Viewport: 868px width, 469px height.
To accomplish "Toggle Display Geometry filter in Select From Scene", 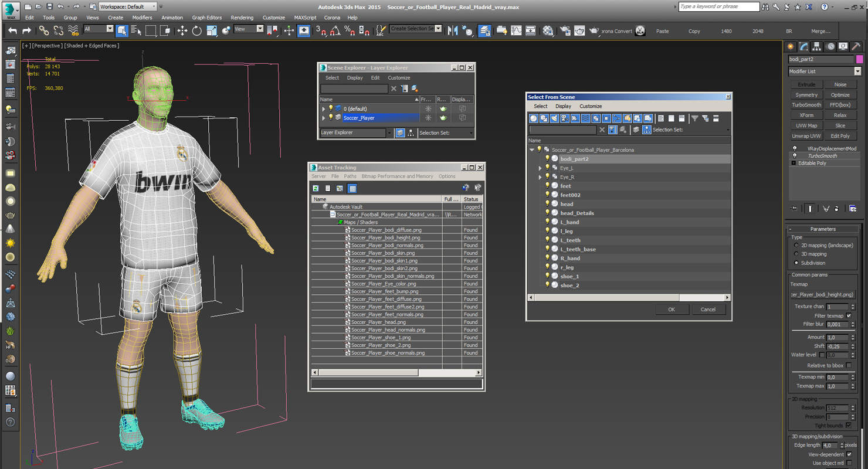I will point(533,118).
